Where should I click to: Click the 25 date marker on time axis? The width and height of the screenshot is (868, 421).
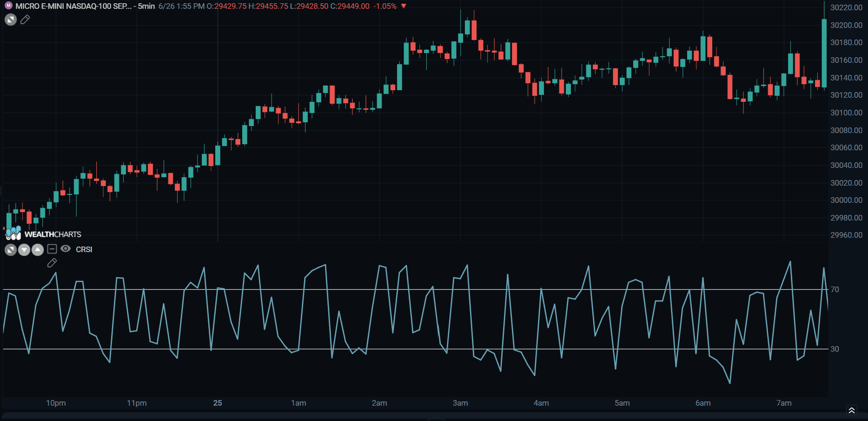[218, 403]
